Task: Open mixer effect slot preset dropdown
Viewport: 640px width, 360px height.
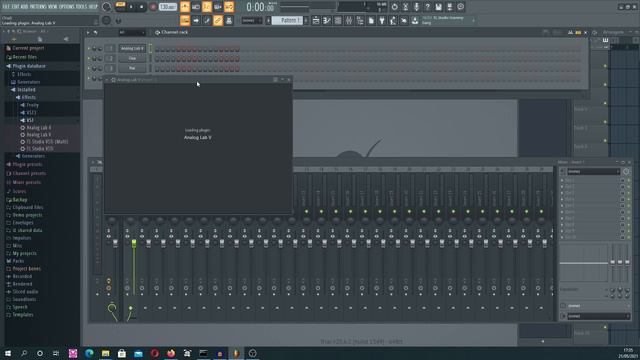Action: (x=593, y=171)
